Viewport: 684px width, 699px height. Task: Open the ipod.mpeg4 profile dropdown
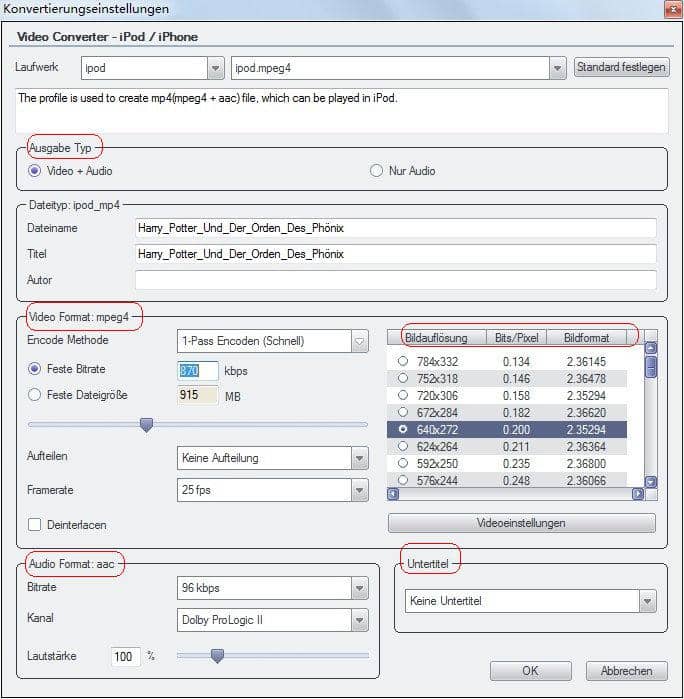(x=557, y=68)
